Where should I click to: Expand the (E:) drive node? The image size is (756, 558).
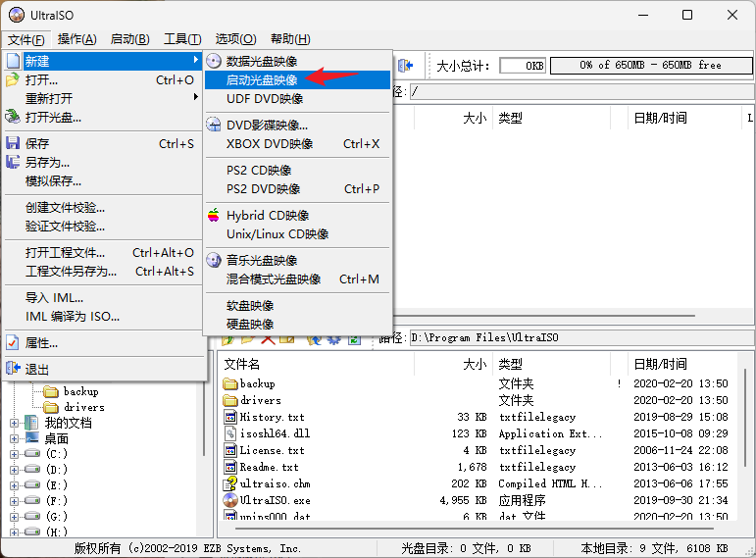(x=14, y=485)
